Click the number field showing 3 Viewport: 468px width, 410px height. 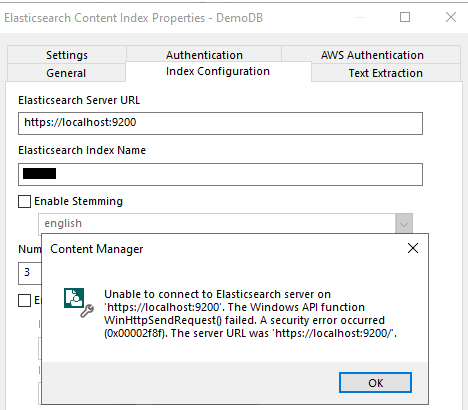coord(30,273)
